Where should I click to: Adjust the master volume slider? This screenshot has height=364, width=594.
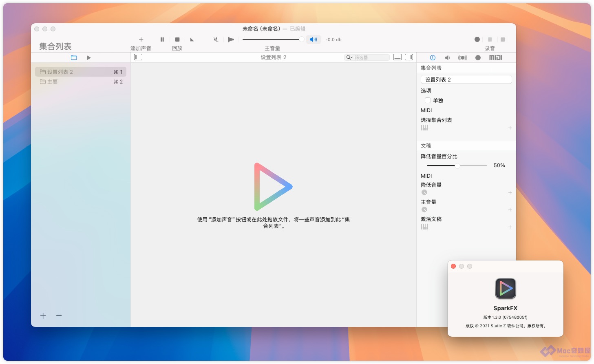tap(273, 40)
